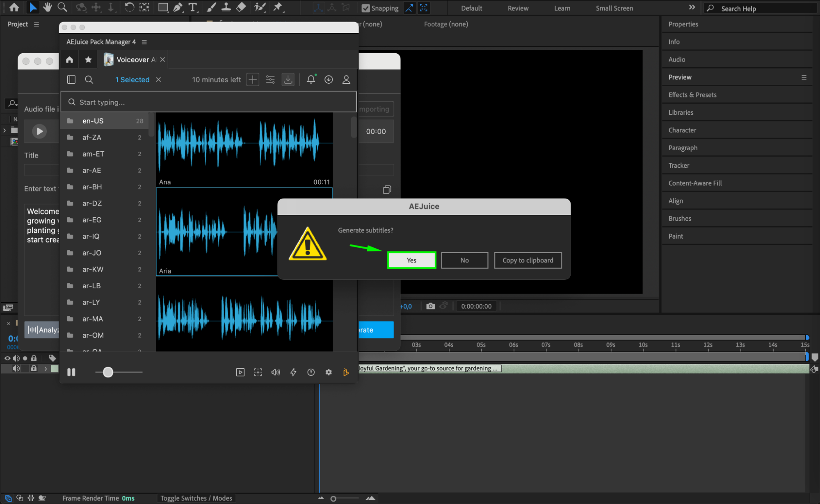This screenshot has height=504, width=820.
Task: Switch to Small Screen workspace
Action: pyautogui.click(x=614, y=8)
